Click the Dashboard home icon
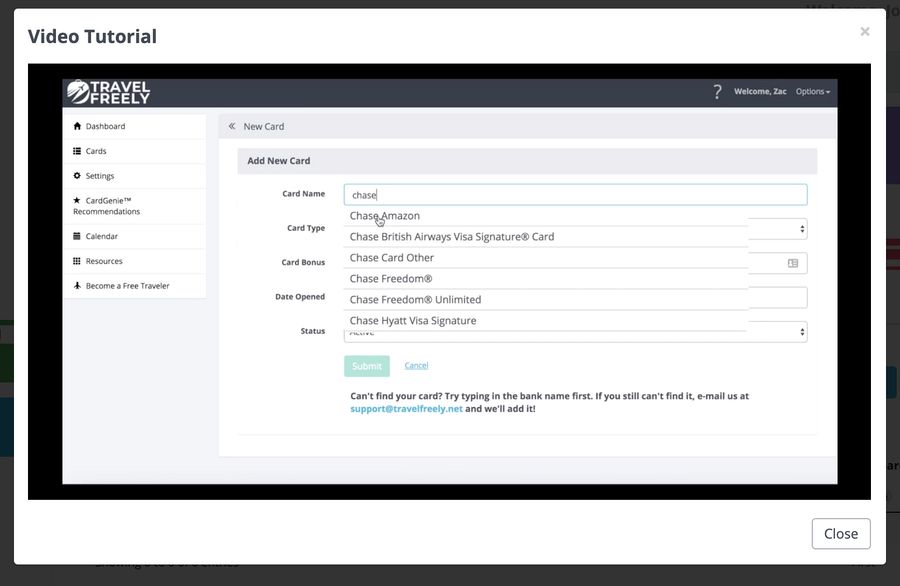This screenshot has width=900, height=586. (77, 126)
